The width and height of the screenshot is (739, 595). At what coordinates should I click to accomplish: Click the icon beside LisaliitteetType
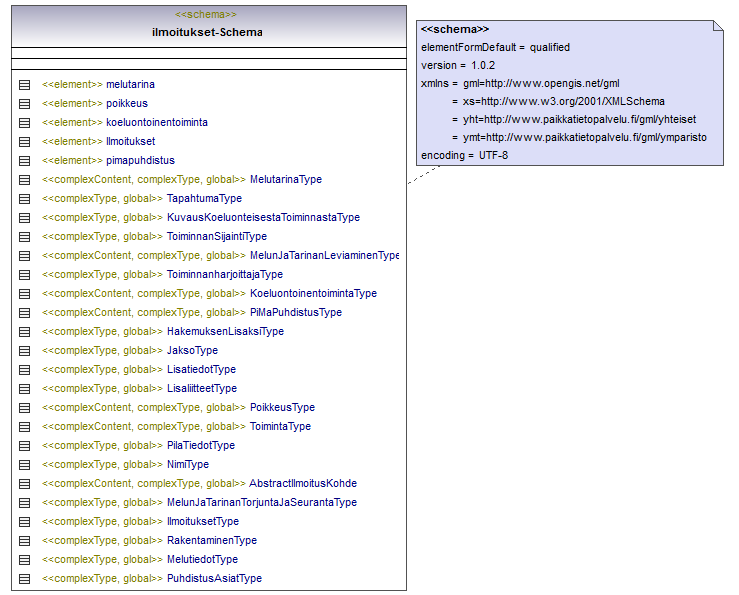tap(25, 389)
